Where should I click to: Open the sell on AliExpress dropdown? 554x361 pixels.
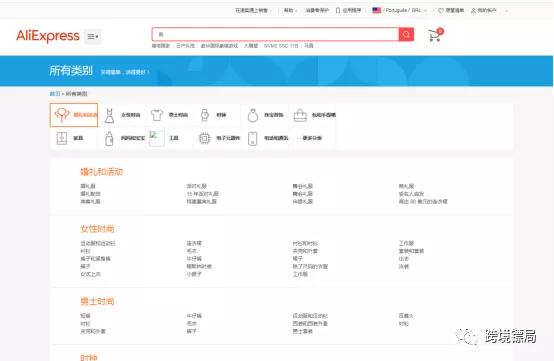[x=253, y=10]
